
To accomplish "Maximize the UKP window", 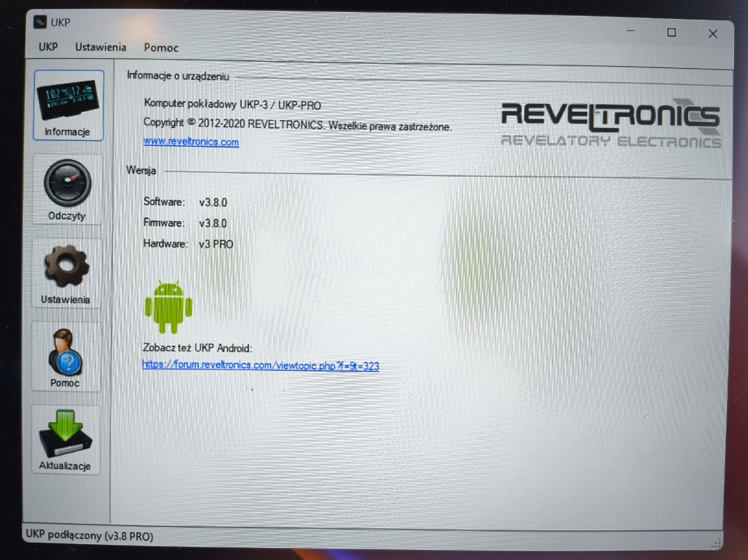I will click(x=672, y=32).
